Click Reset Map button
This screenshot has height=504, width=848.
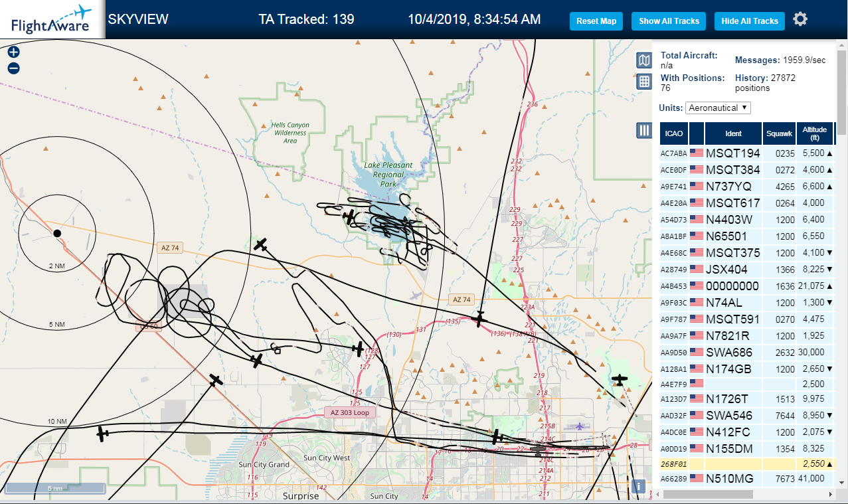(596, 21)
